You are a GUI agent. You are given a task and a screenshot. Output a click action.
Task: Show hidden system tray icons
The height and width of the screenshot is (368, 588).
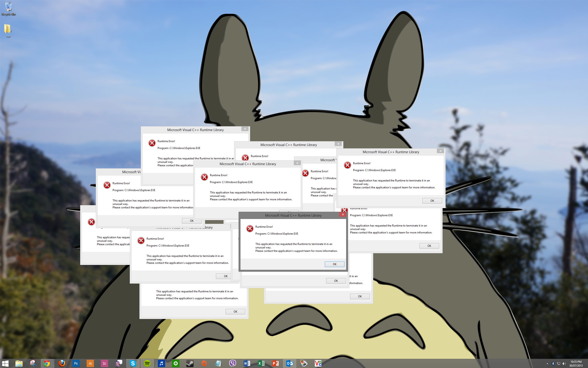547,364
